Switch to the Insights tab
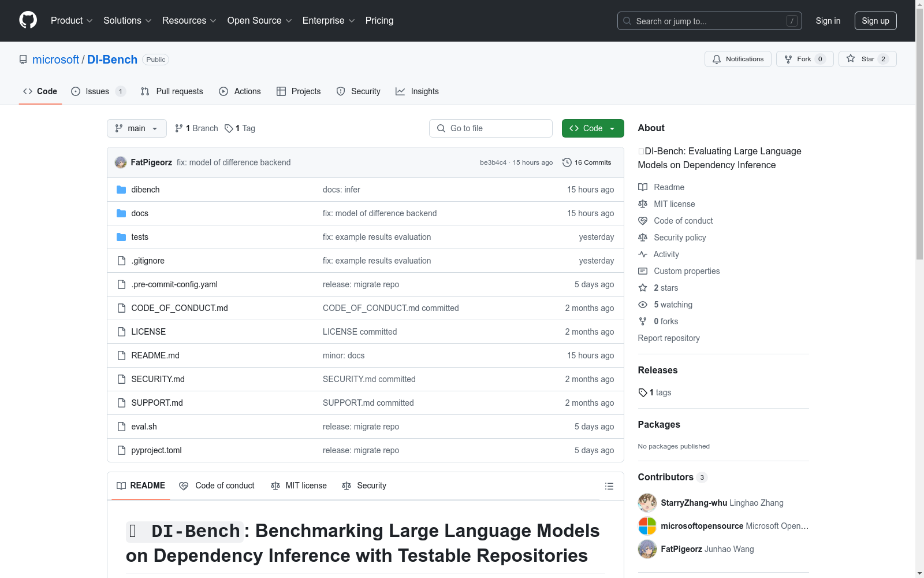The height and width of the screenshot is (578, 924). coord(417,91)
